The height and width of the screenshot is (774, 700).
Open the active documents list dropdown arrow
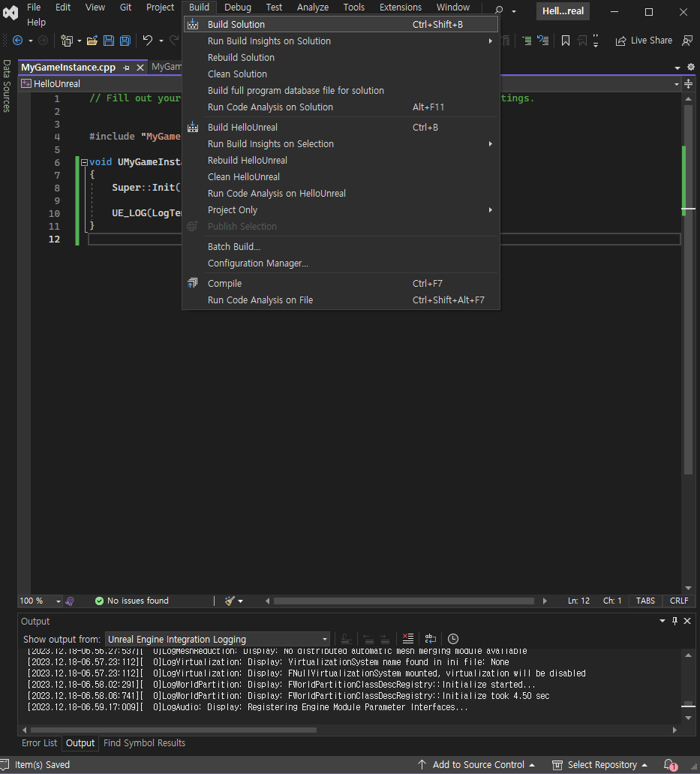pyautogui.click(x=677, y=68)
